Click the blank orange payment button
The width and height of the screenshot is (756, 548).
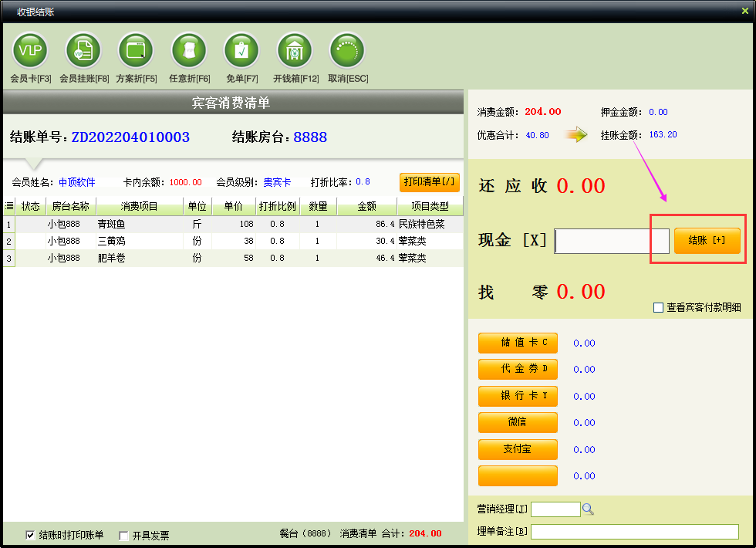pos(518,475)
